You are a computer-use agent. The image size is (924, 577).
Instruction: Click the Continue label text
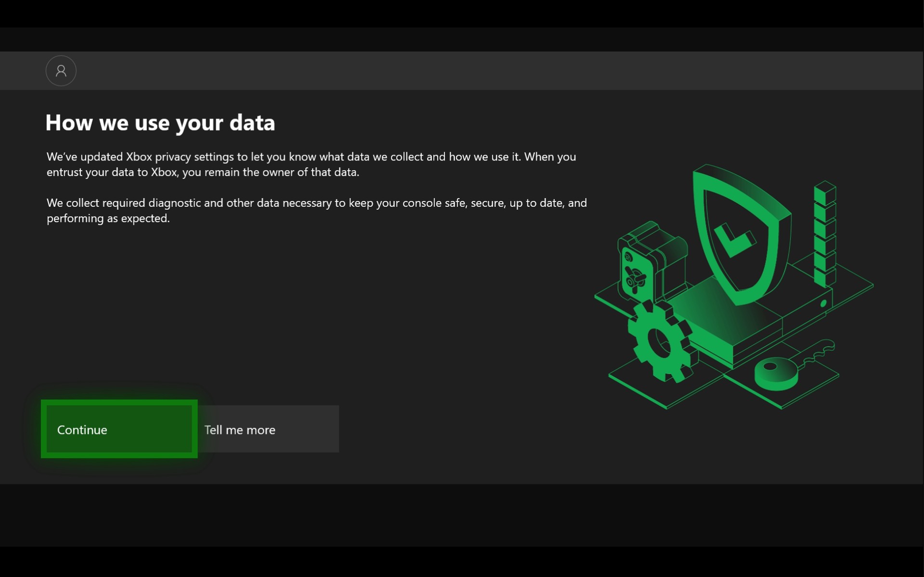82,429
